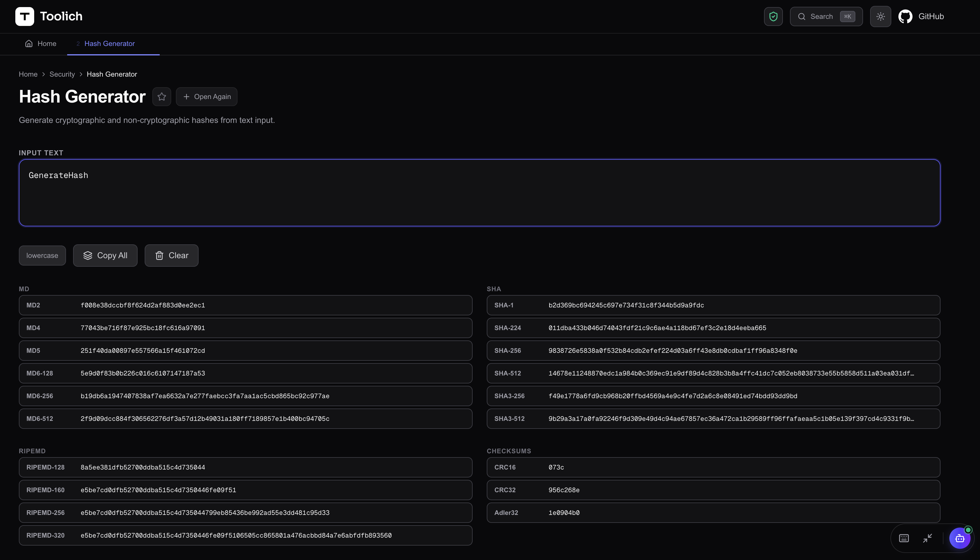Screen dimensions: 980x560
Task: Click the GitHub octocat icon
Action: 905,16
